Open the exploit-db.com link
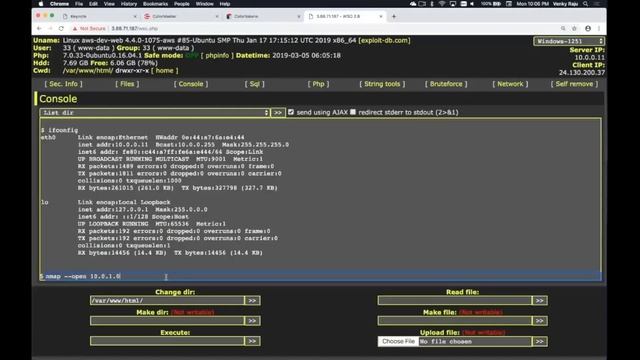This screenshot has width=640, height=360. click(384, 40)
